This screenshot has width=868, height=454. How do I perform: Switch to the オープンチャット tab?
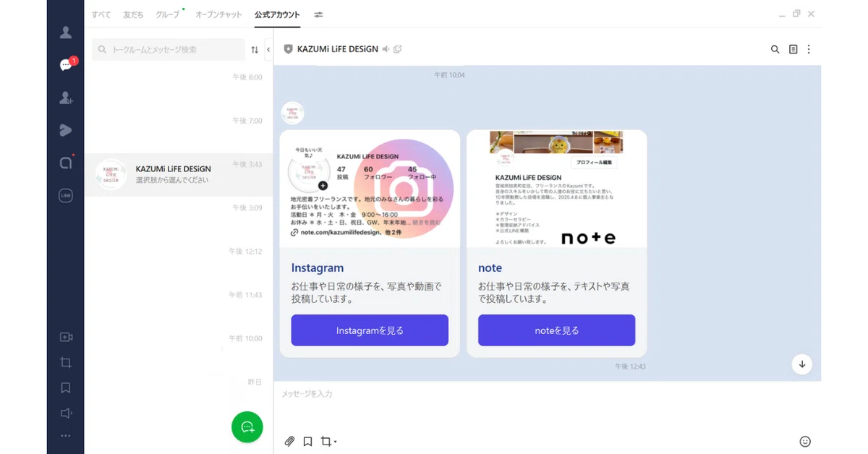coord(218,14)
